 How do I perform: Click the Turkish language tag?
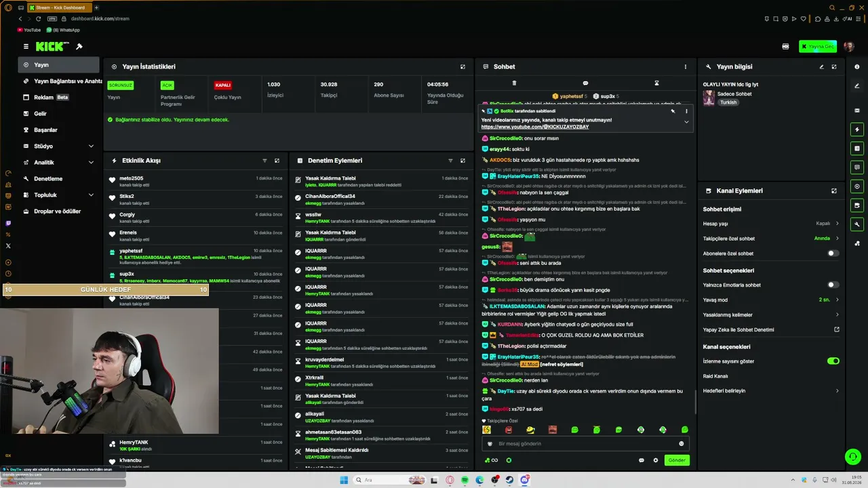[x=728, y=102]
